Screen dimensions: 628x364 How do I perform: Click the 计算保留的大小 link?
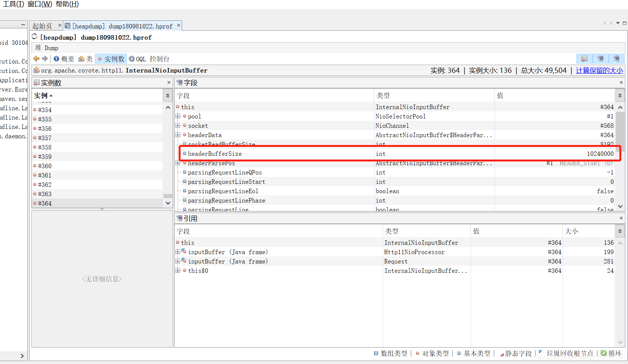(x=599, y=70)
